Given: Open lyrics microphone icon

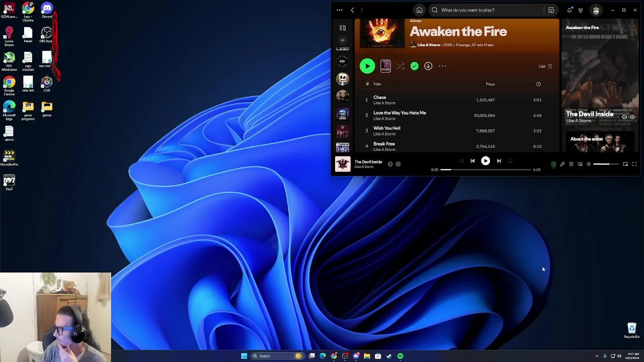Looking at the screenshot, I should pyautogui.click(x=562, y=164).
